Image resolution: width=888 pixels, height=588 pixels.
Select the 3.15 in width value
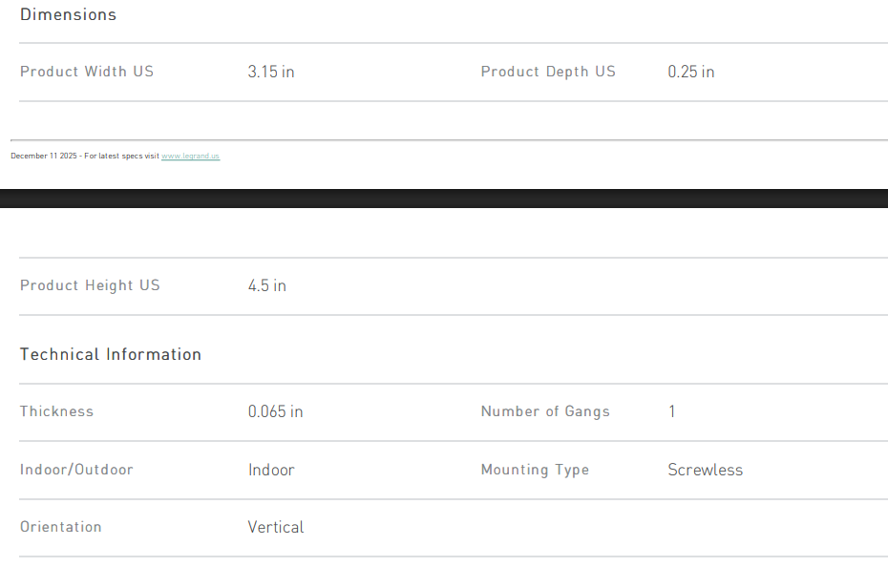[x=271, y=72]
